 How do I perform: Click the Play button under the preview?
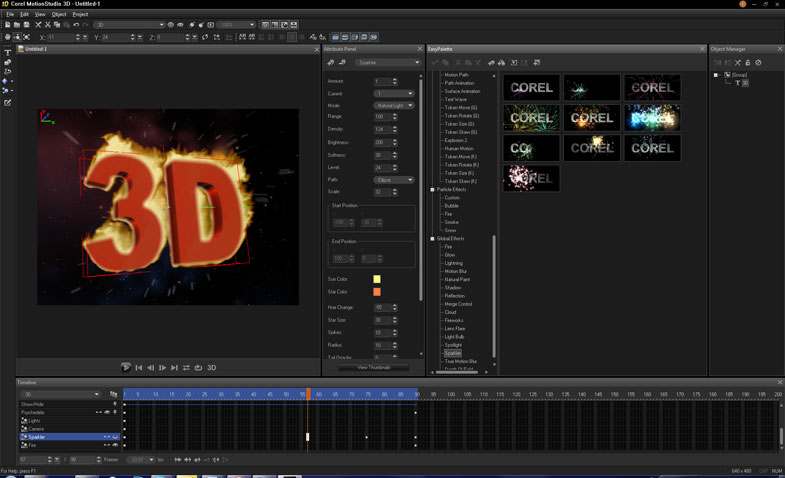click(x=127, y=368)
